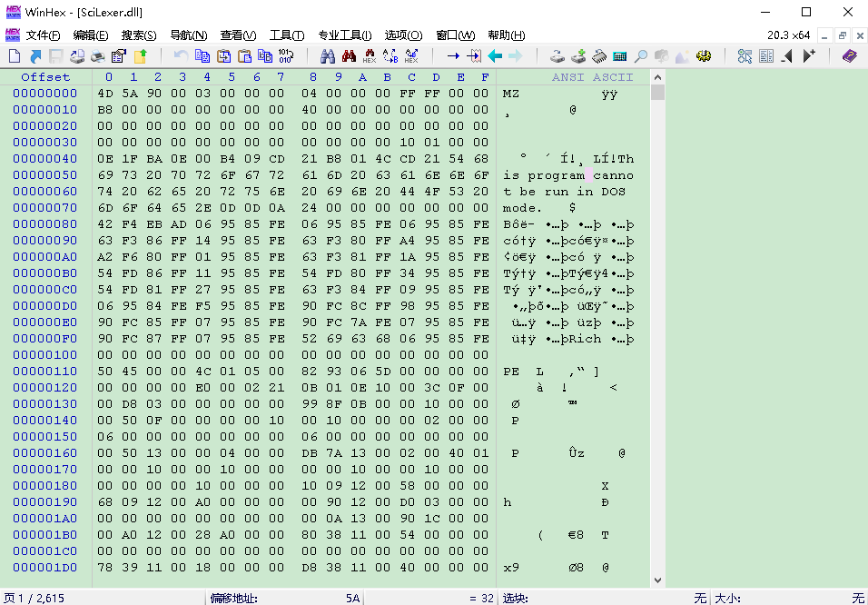Click offset label 000001D0
868x605 pixels.
[45, 568]
